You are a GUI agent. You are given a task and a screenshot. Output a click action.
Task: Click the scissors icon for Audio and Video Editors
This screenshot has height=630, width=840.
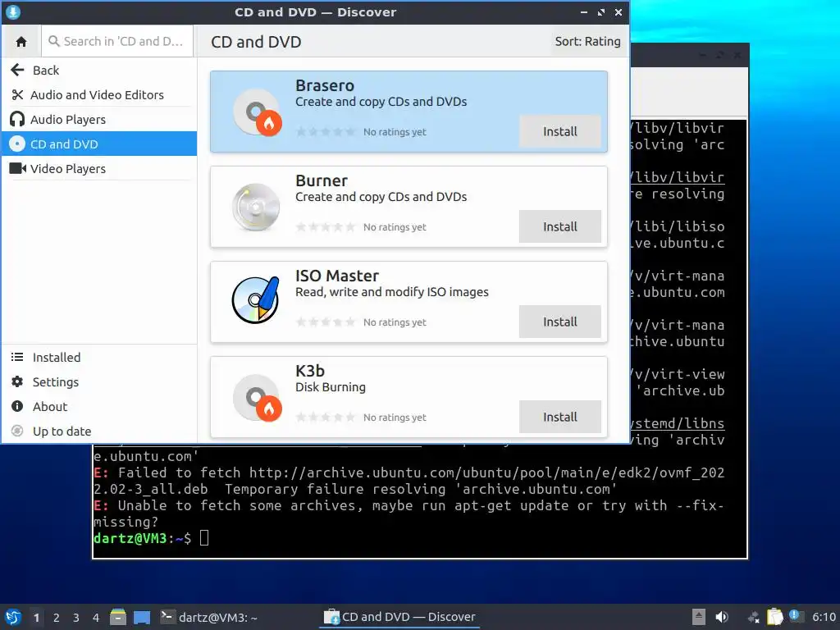coord(17,95)
